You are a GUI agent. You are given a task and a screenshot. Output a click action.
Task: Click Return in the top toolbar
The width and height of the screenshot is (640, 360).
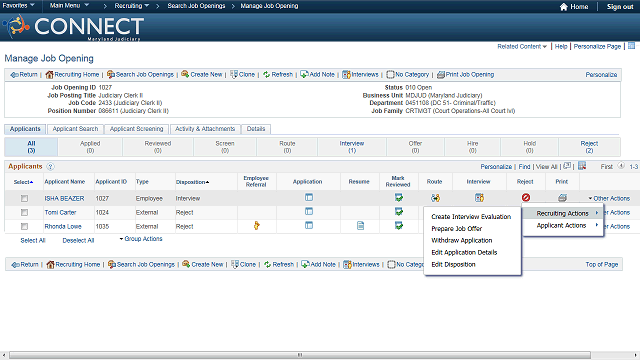tap(24, 75)
